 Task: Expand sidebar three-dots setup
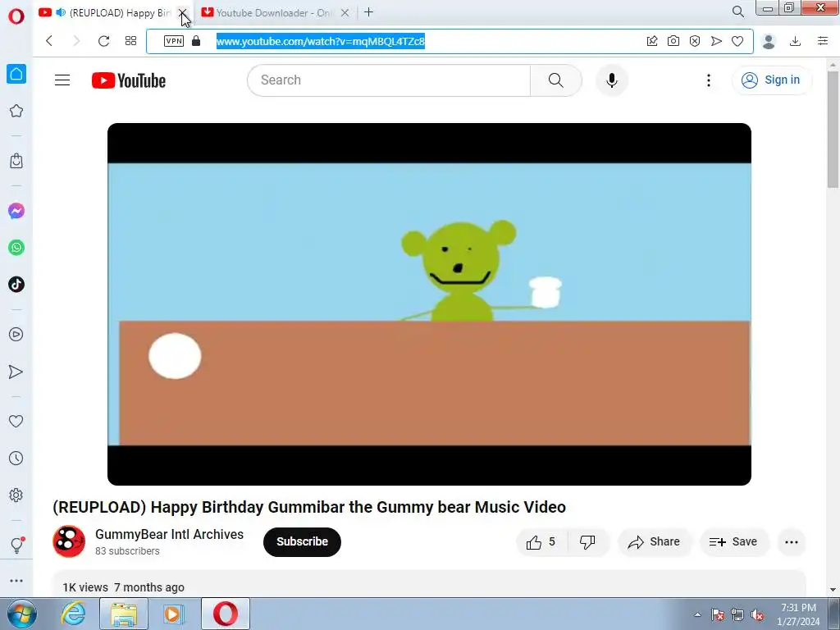16,581
